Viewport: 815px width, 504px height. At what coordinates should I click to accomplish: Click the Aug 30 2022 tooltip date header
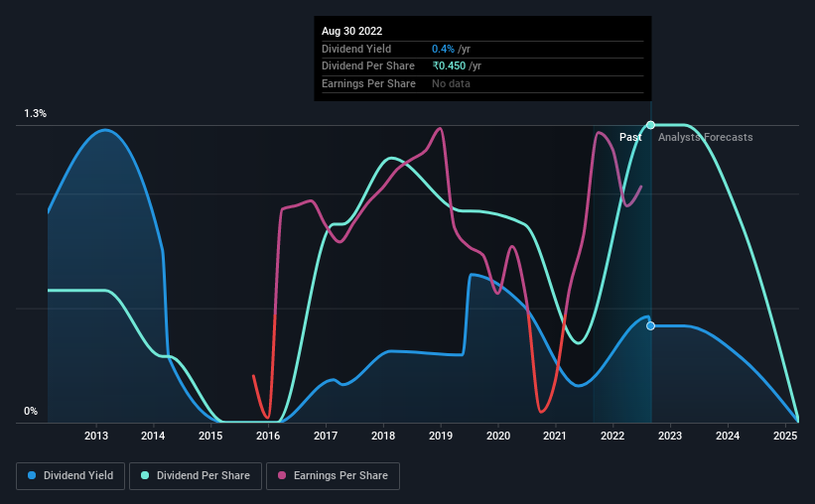pos(351,31)
